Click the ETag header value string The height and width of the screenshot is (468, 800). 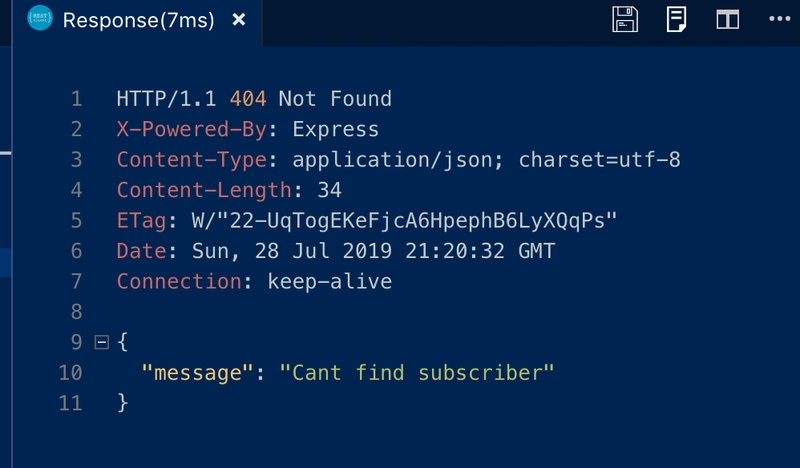click(404, 221)
